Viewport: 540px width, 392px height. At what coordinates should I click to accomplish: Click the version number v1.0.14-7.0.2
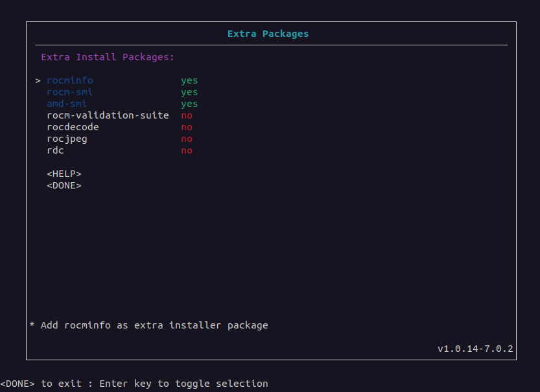[475, 349]
